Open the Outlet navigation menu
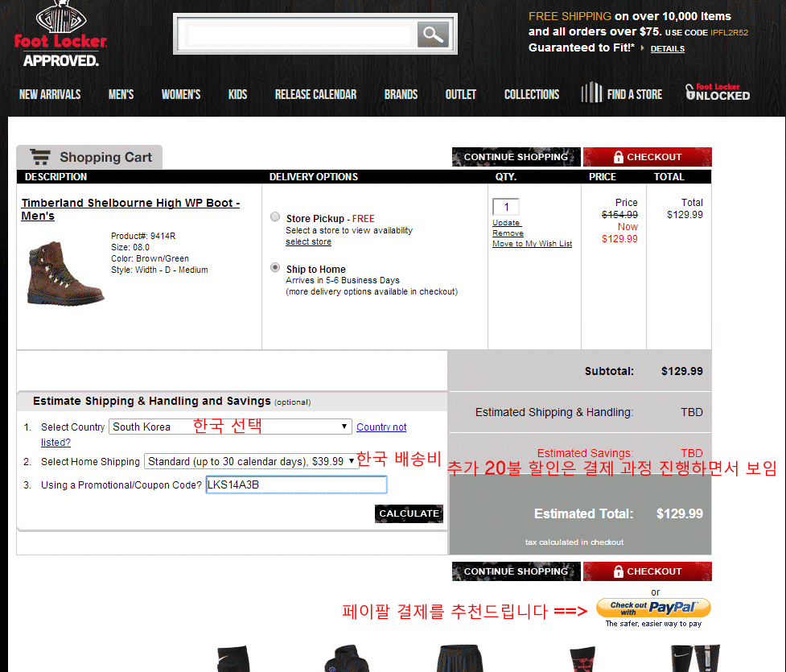 pos(460,94)
